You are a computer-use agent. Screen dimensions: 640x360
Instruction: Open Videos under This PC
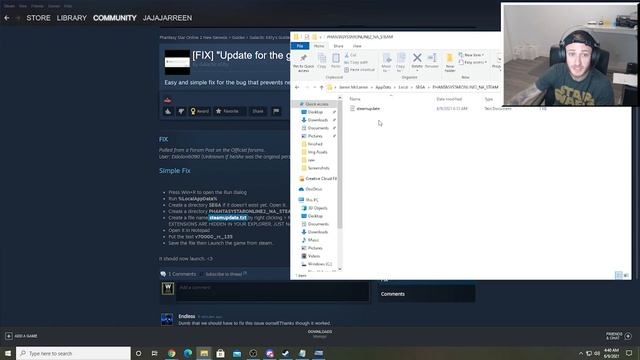314,256
